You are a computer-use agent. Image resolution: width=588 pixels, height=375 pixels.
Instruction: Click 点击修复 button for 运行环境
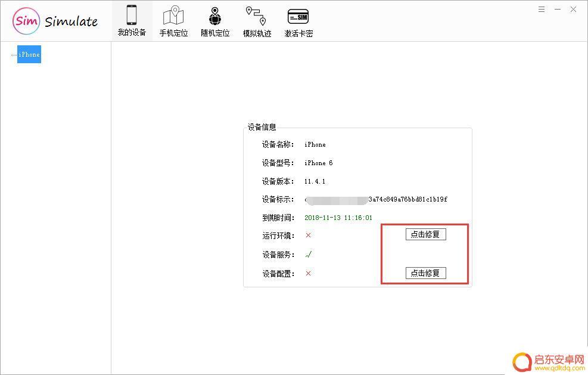pos(425,234)
